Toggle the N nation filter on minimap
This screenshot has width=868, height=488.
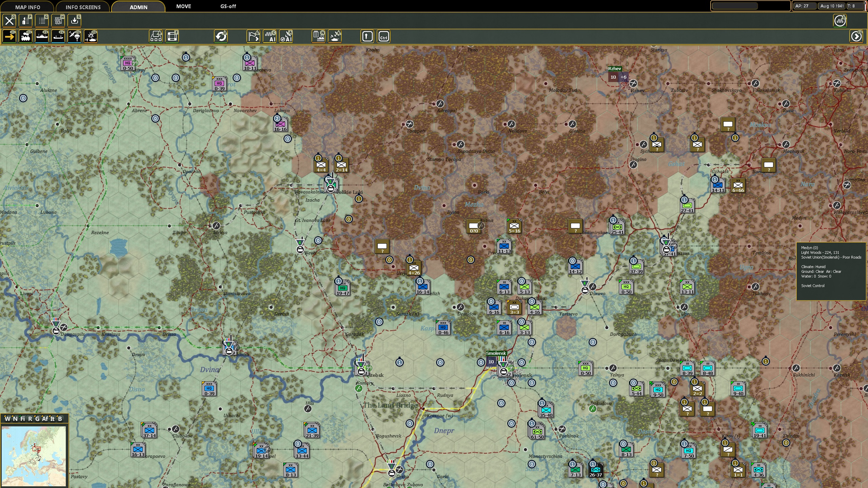click(15, 419)
